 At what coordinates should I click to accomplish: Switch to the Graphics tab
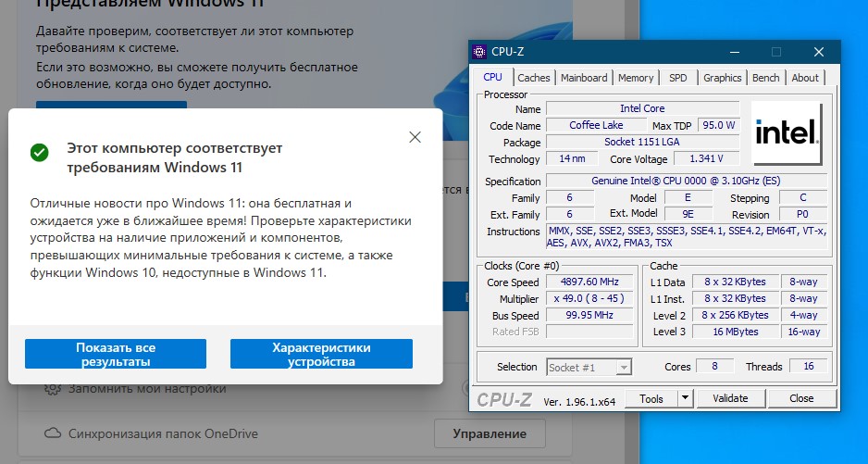coord(722,78)
